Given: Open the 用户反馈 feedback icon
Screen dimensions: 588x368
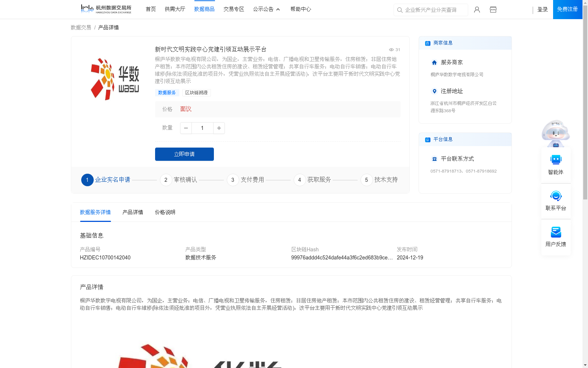Looking at the screenshot, I should pos(556,232).
